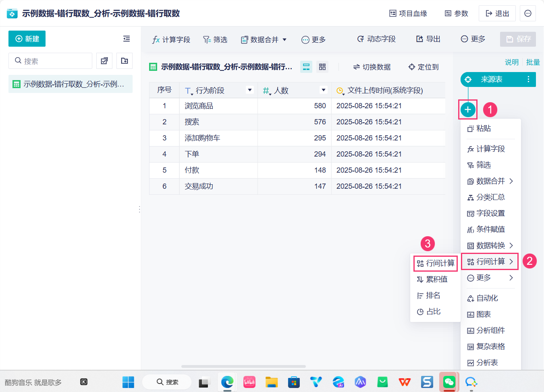Click the 人数 number type icon
The image size is (544, 392).
(x=267, y=91)
